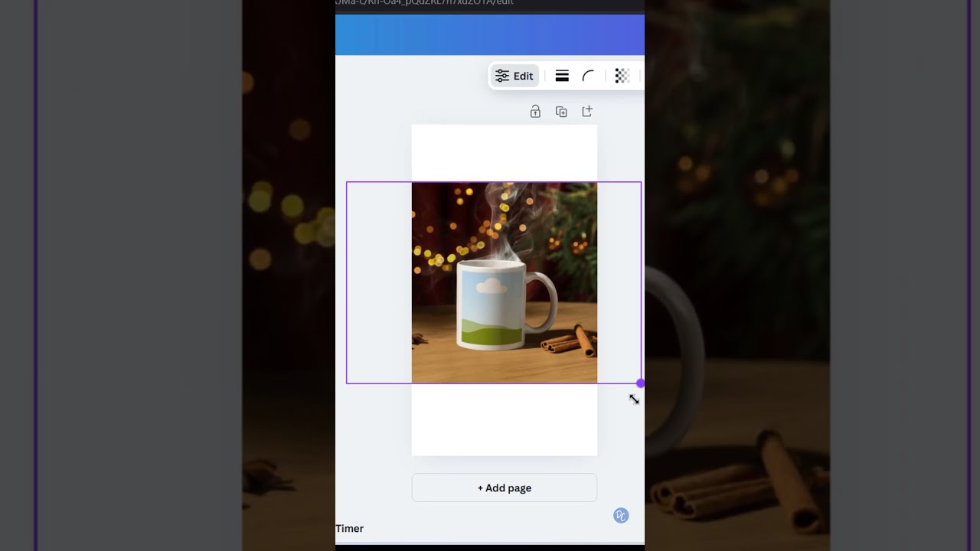Click the purple bottom-right resize handle
Image resolution: width=980 pixels, height=551 pixels.
point(641,383)
